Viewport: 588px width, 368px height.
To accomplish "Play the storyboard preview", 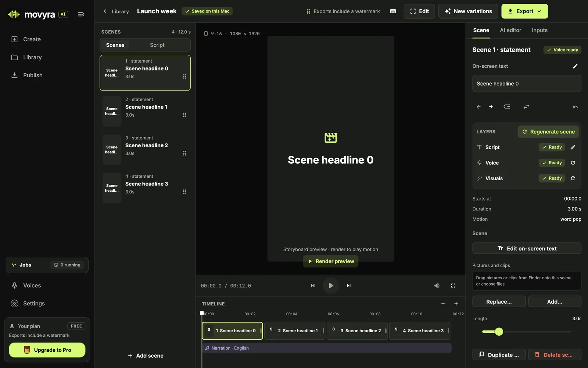I will [331, 286].
